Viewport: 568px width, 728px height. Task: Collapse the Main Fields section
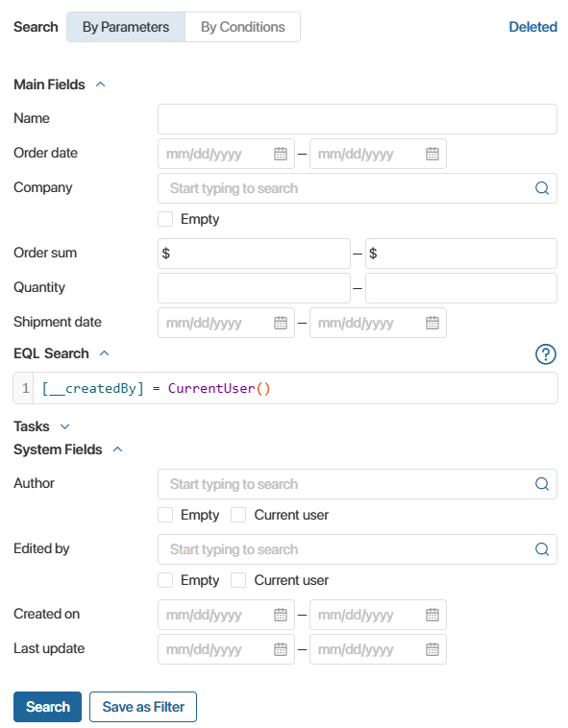[100, 85]
